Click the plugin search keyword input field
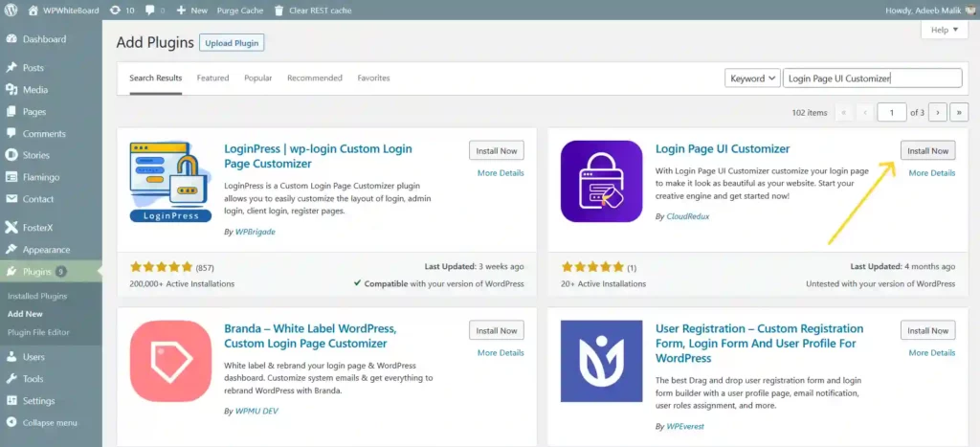This screenshot has height=447, width=980. (x=873, y=78)
